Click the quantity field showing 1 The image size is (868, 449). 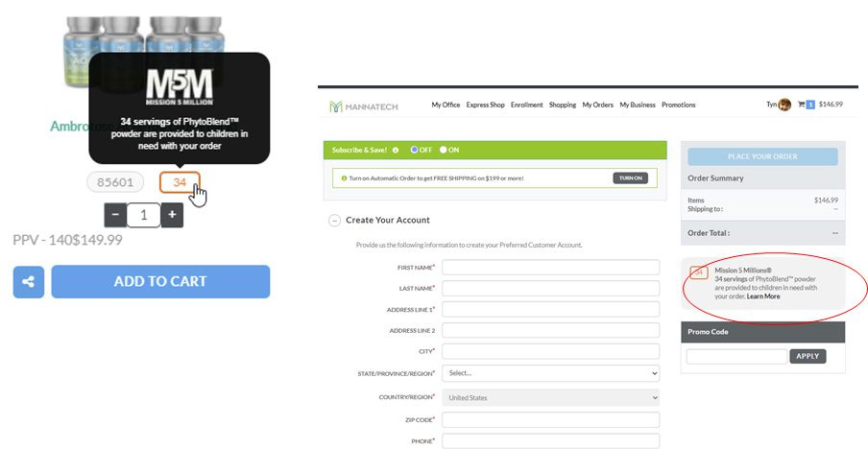click(144, 215)
